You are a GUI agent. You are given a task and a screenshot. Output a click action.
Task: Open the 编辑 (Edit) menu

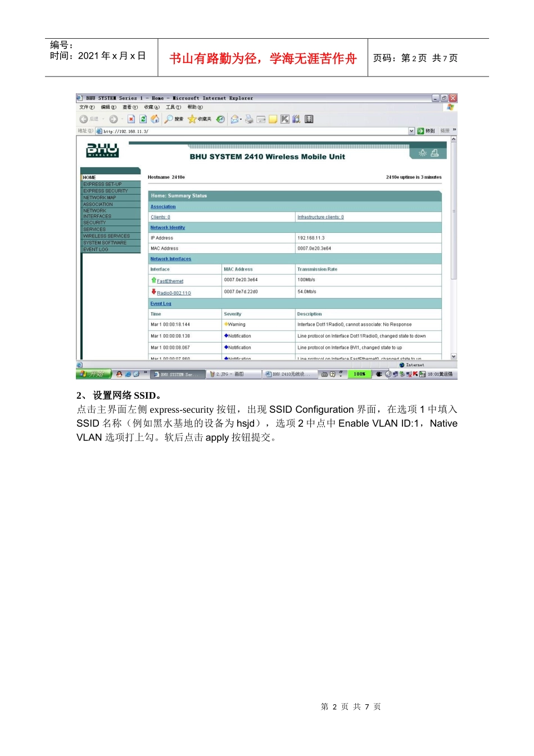tap(108, 107)
